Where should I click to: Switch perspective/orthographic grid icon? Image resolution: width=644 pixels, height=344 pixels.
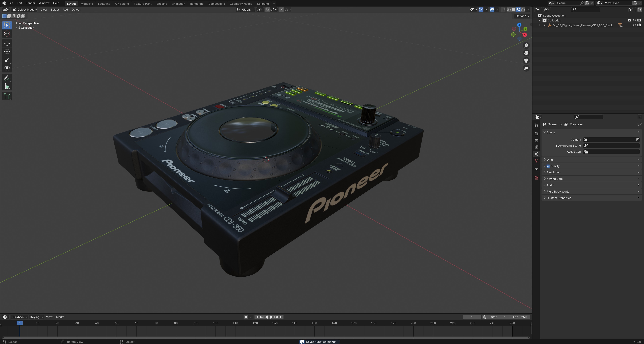tap(526, 68)
